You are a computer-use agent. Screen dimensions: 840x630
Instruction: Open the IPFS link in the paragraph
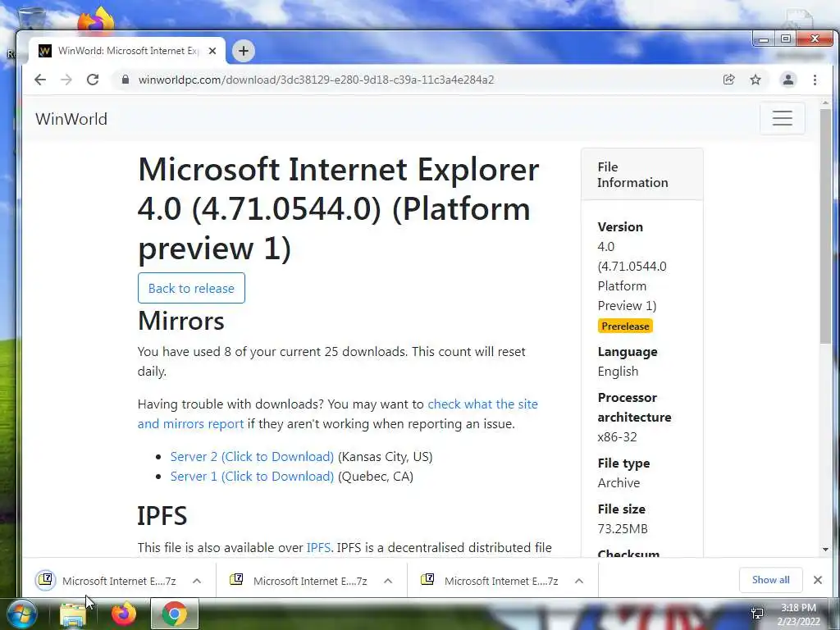(x=318, y=547)
